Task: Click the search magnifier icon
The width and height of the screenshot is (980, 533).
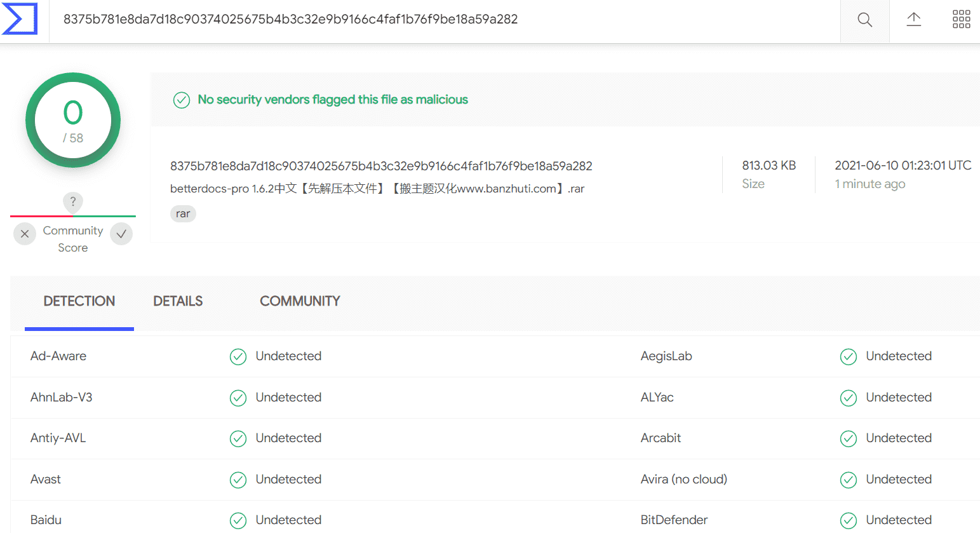Action: click(x=864, y=20)
